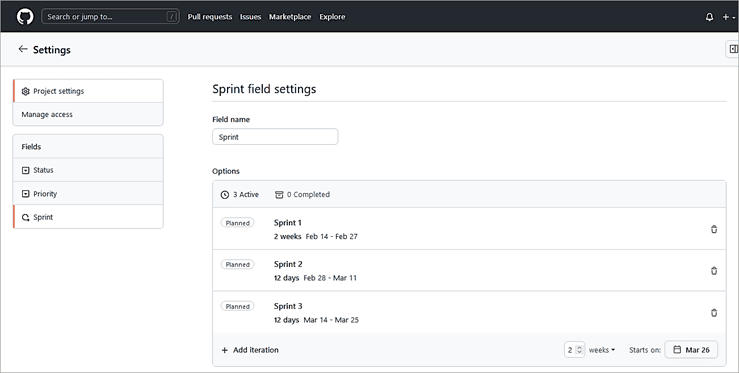739x373 pixels.
Task: Toggle the side panel icon
Action: point(733,49)
